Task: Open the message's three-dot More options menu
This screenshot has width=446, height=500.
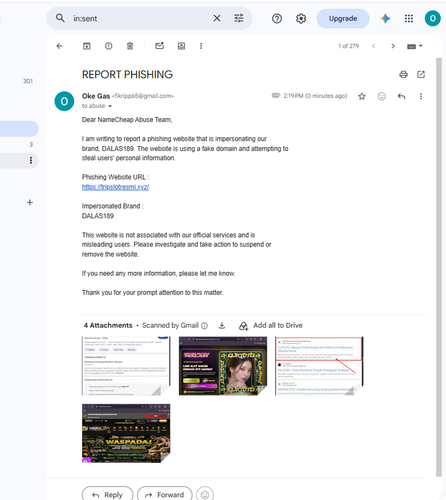Action: [x=421, y=96]
